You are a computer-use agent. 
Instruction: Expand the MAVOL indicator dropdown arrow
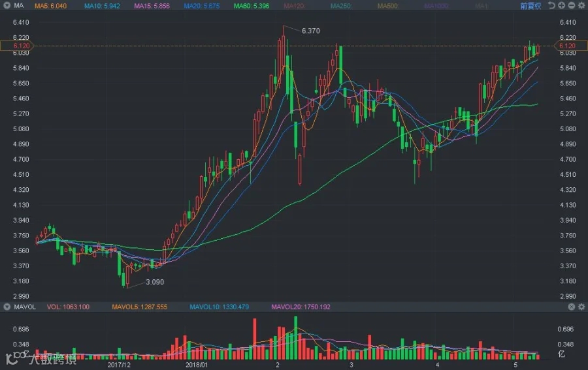(7, 307)
